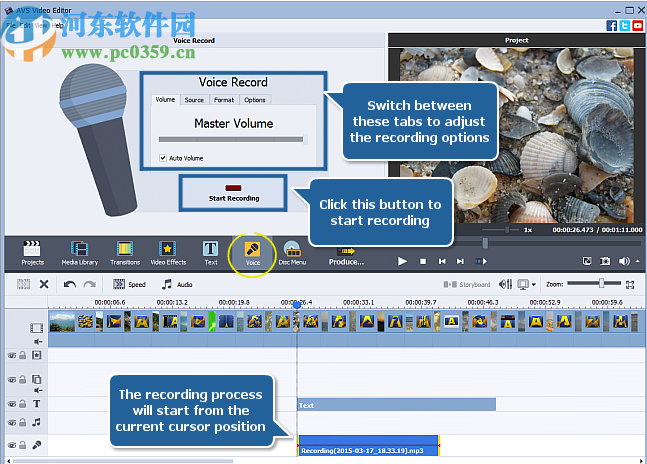Lock the text track
The image size is (647, 464).
point(23,404)
